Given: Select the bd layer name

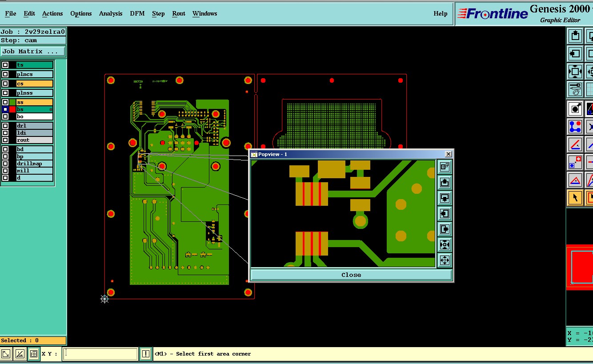Looking at the screenshot, I should pyautogui.click(x=35, y=149).
